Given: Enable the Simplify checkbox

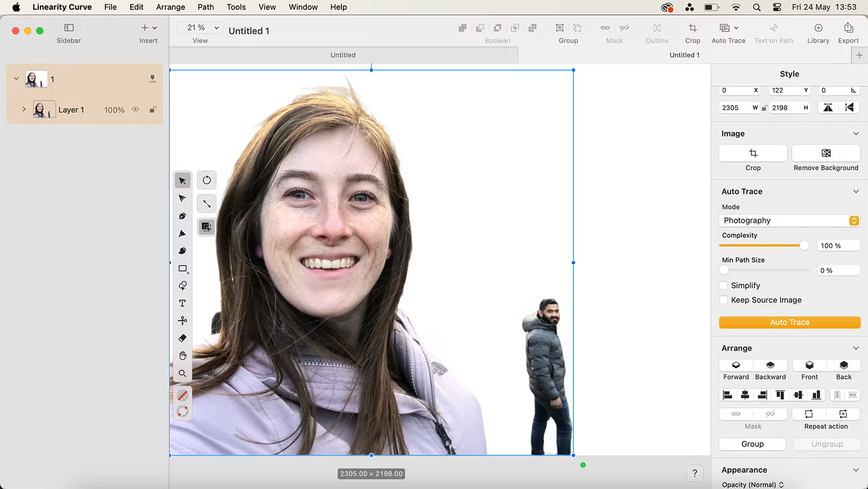Looking at the screenshot, I should [x=723, y=285].
